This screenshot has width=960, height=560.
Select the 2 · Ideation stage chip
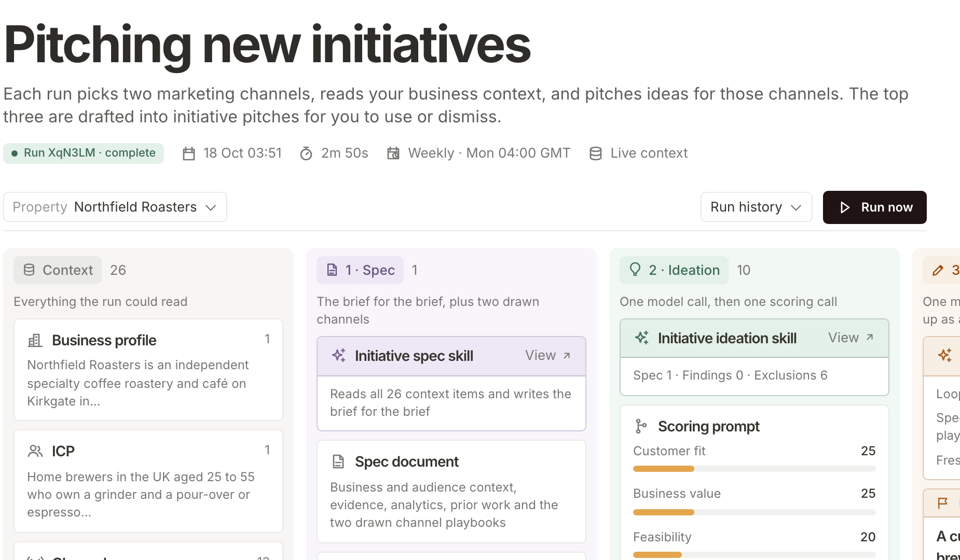tap(674, 270)
